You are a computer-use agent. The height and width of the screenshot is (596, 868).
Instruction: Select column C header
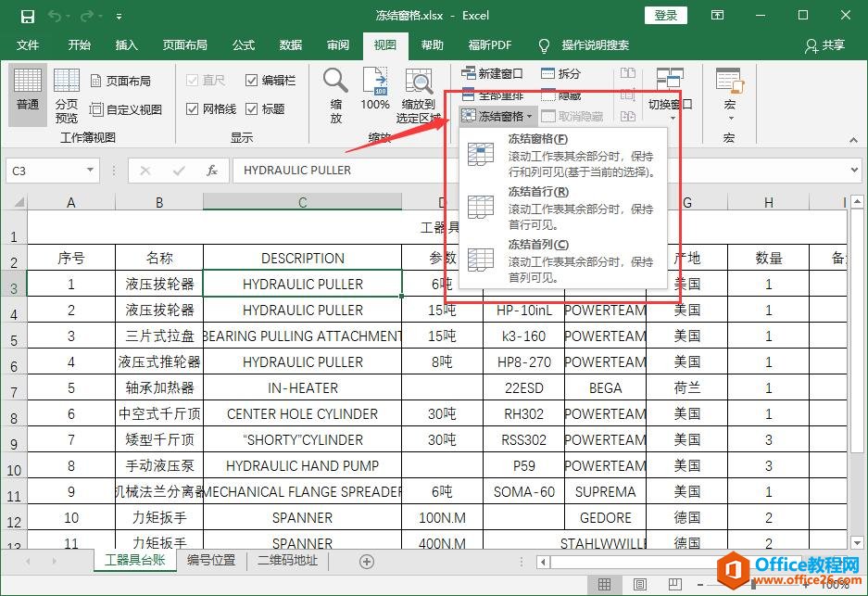[x=302, y=202]
